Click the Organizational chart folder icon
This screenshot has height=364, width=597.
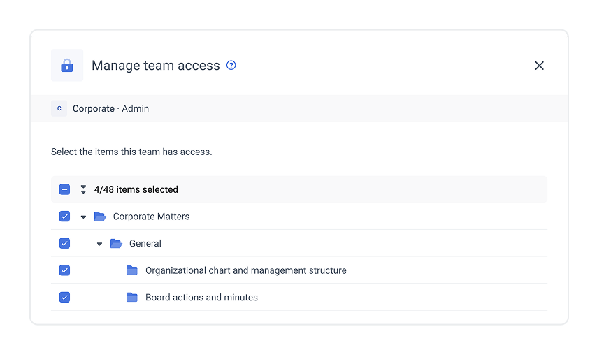click(132, 270)
